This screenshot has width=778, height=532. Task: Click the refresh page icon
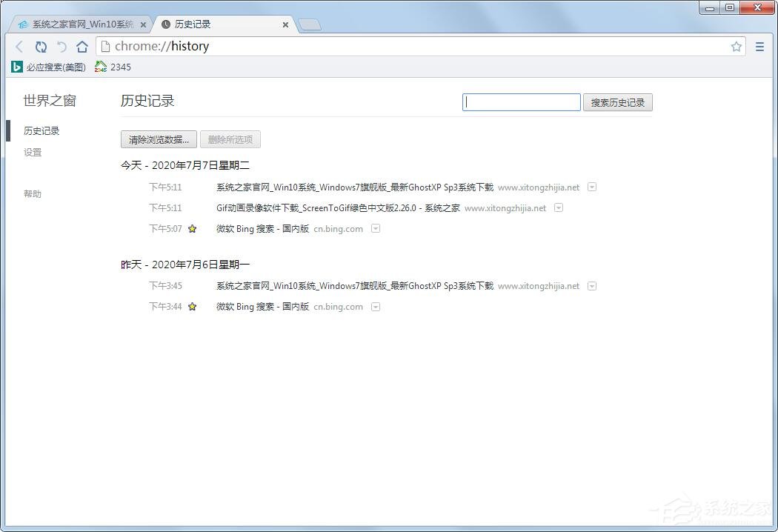click(x=41, y=46)
